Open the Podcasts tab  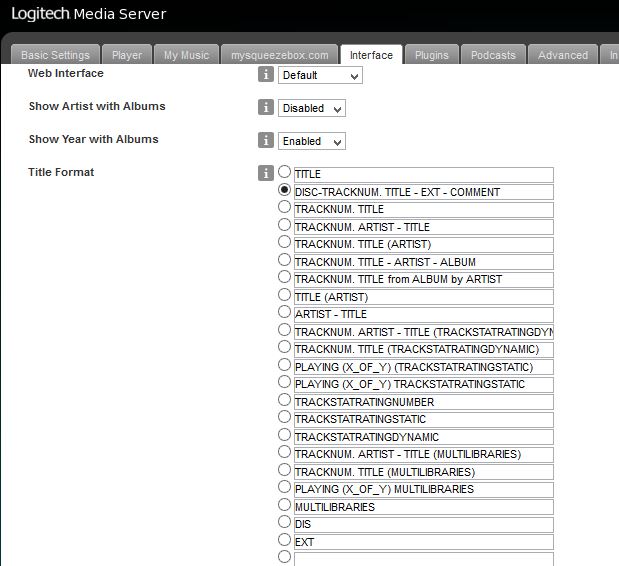coord(493,55)
